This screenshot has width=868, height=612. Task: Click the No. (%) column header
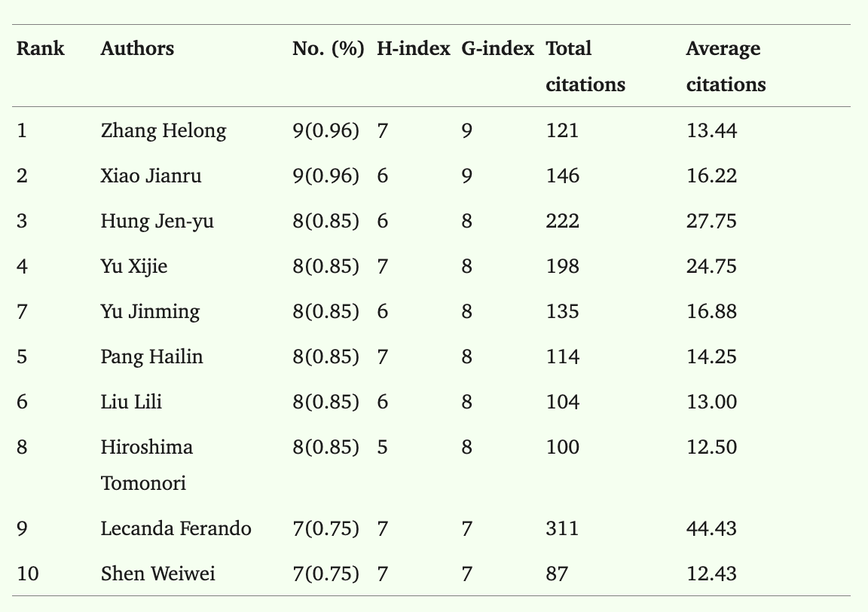tap(329, 49)
